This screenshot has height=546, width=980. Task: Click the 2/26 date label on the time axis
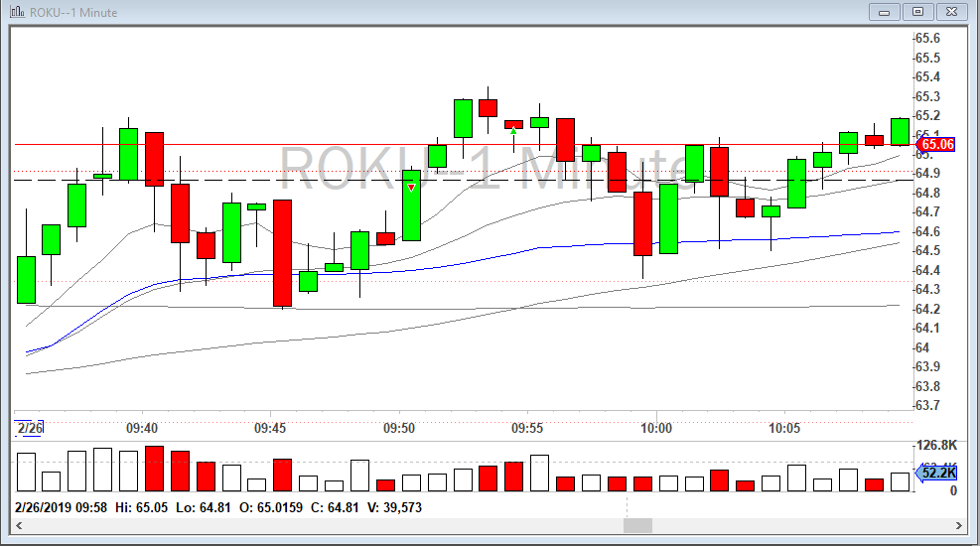(x=30, y=429)
